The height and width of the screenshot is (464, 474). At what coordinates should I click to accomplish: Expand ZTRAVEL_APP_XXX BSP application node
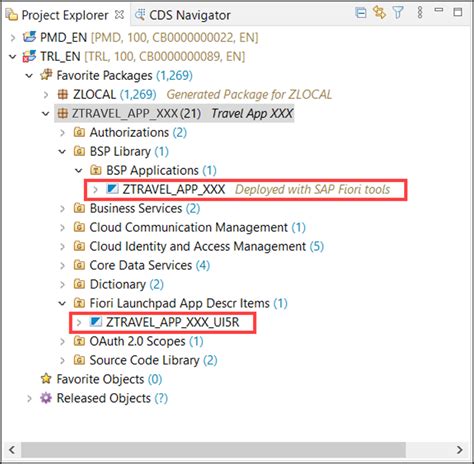96,190
